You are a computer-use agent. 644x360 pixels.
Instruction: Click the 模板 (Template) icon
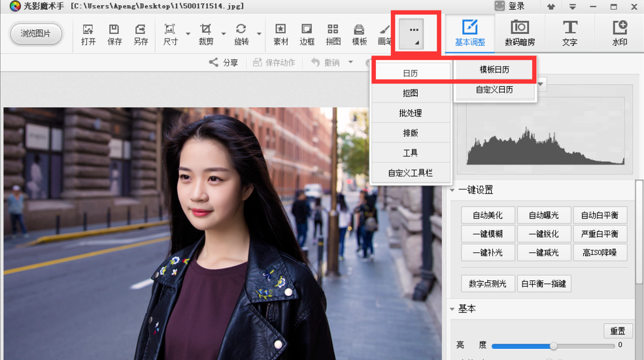(359, 30)
